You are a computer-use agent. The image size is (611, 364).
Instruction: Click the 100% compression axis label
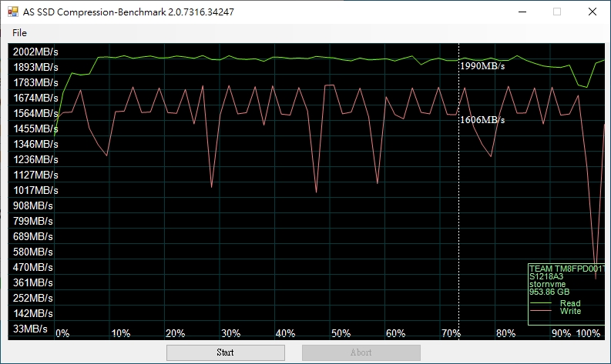(x=588, y=334)
